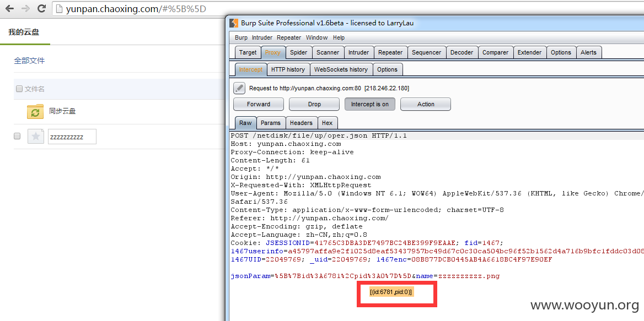Select the Intercept sub-tab
Image resolution: width=644 pixels, height=321 pixels.
[x=250, y=70]
